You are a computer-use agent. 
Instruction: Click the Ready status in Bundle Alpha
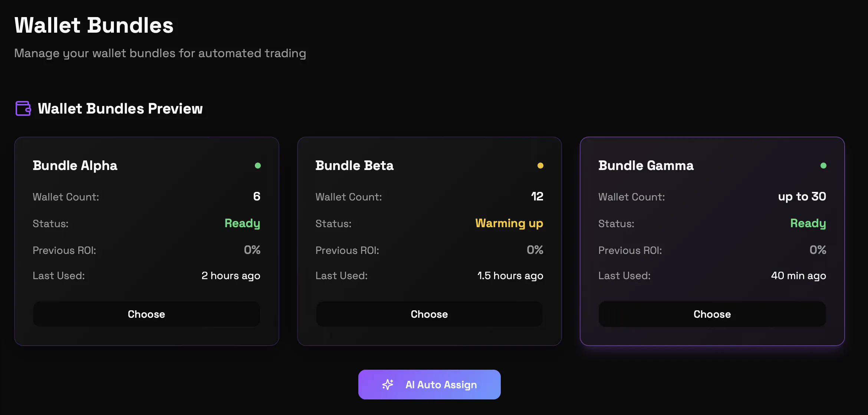(243, 223)
